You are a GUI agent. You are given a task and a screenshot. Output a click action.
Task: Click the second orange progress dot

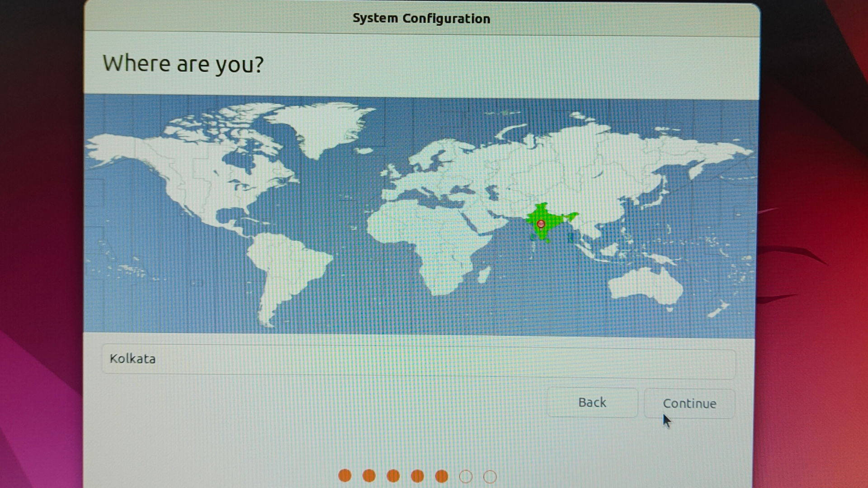click(x=369, y=476)
